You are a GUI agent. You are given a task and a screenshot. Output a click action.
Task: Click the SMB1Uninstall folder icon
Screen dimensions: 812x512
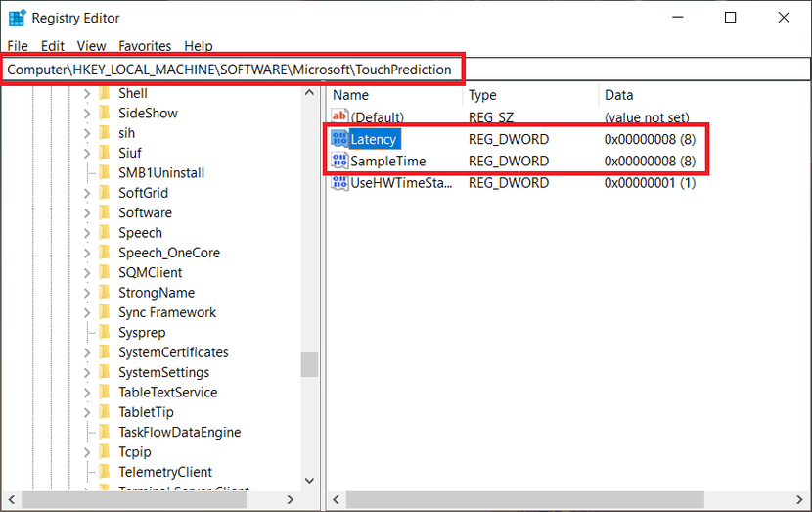(105, 172)
